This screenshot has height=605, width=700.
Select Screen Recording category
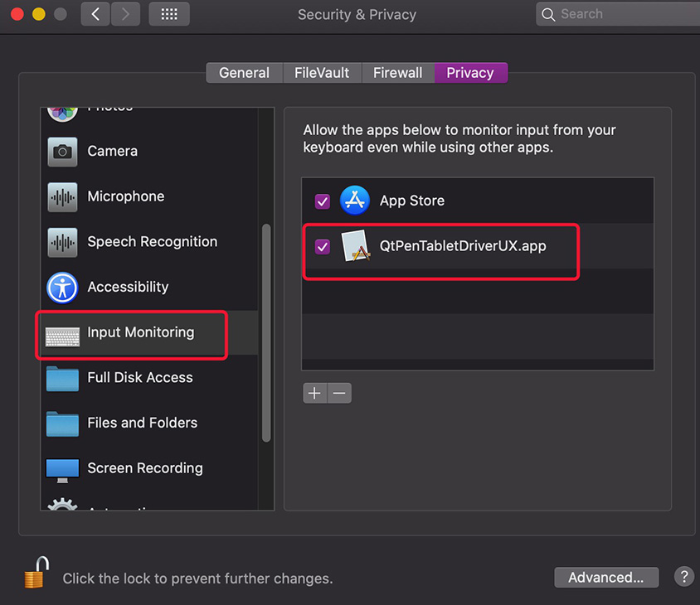click(x=149, y=468)
